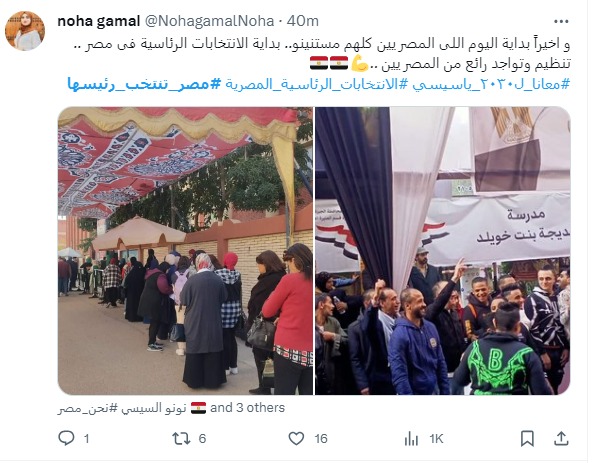The image size is (605, 463).
Task: Click the retweet arrows icon
Action: coord(181,438)
